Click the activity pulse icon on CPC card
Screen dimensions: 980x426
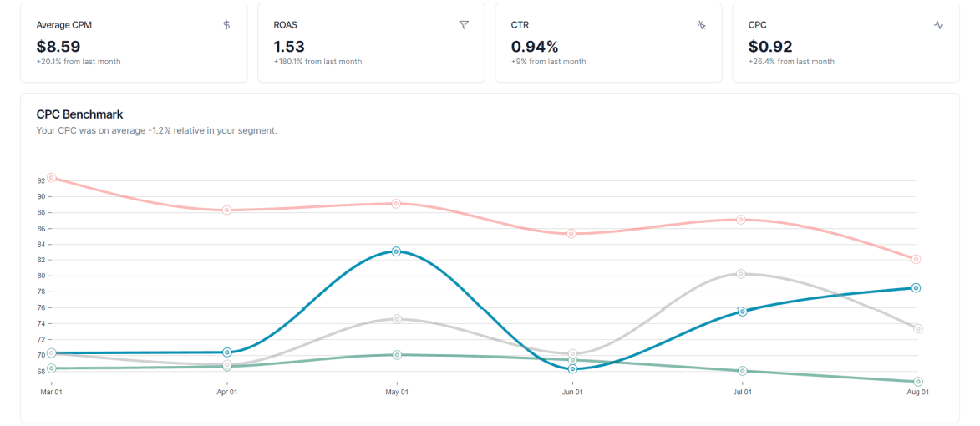[938, 25]
